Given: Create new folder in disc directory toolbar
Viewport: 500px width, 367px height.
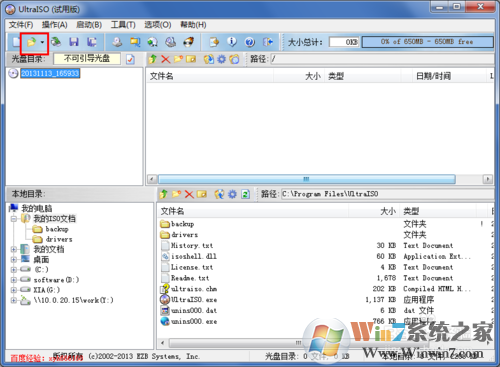Looking at the screenshot, I should (178, 59).
